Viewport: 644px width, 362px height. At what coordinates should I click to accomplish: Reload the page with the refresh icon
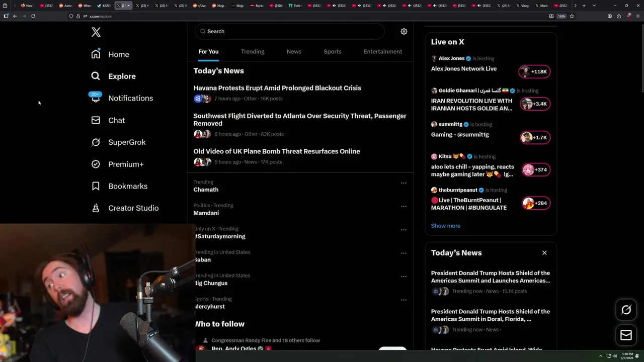tap(33, 16)
